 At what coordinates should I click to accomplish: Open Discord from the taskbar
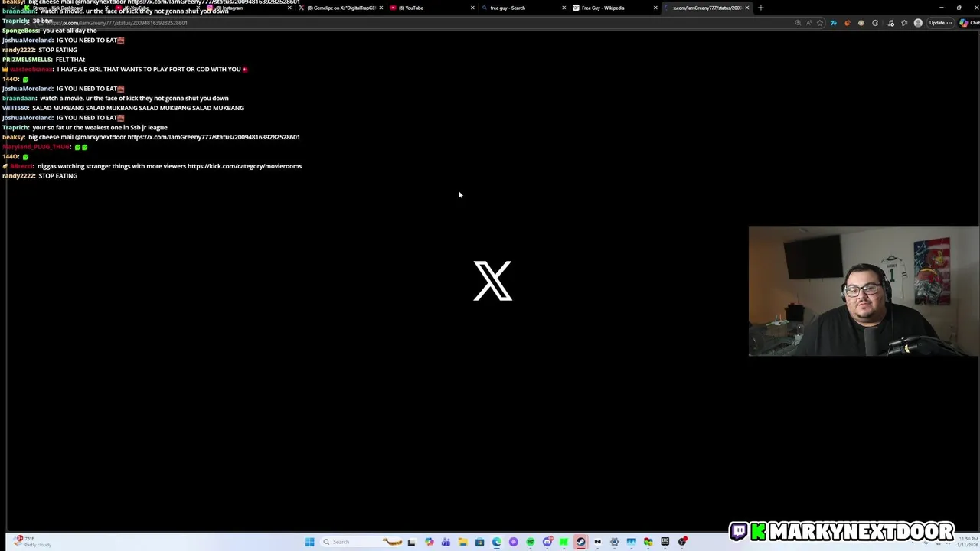coord(547,542)
